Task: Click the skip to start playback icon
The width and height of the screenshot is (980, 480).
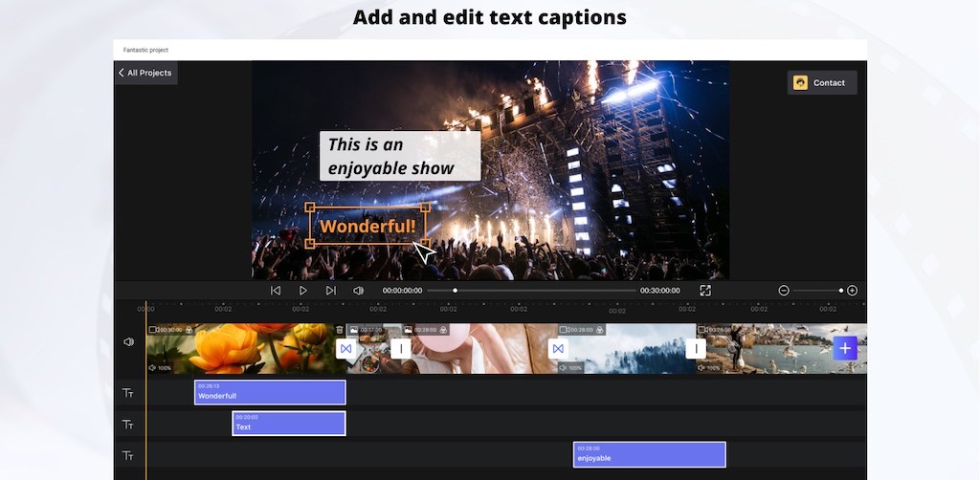Action: (276, 291)
